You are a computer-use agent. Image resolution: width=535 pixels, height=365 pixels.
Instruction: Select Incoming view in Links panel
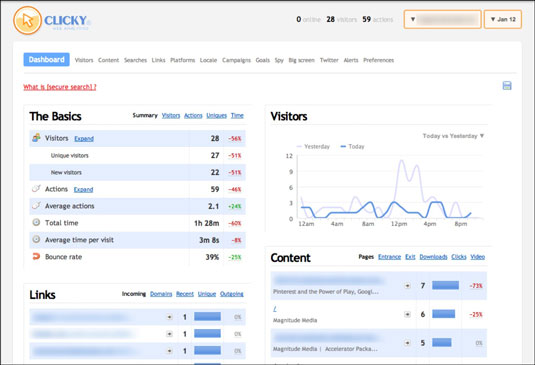click(134, 294)
